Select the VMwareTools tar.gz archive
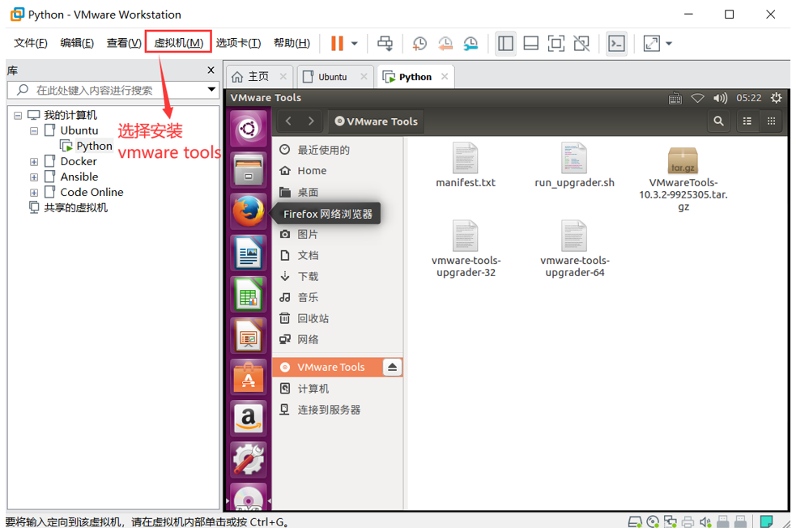Image resolution: width=792 pixels, height=532 pixels. (x=683, y=179)
